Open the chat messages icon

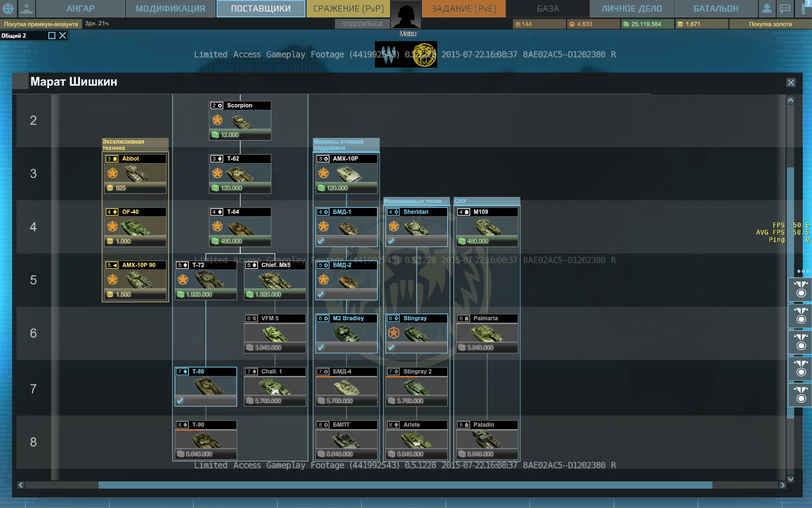point(785,8)
